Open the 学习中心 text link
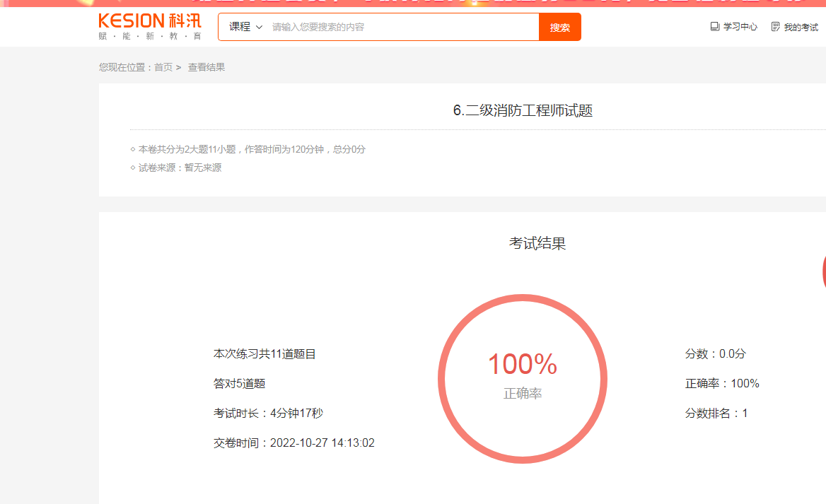 coord(740,27)
